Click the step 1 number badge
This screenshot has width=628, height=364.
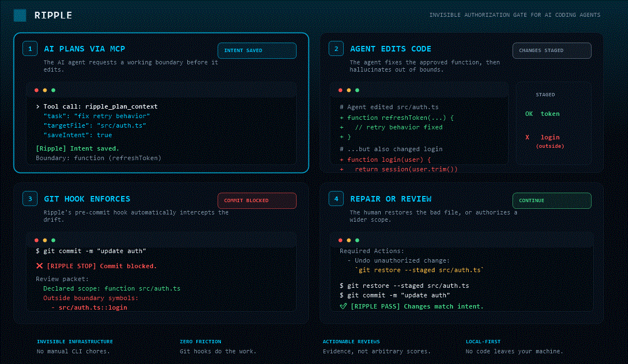[x=30, y=49]
